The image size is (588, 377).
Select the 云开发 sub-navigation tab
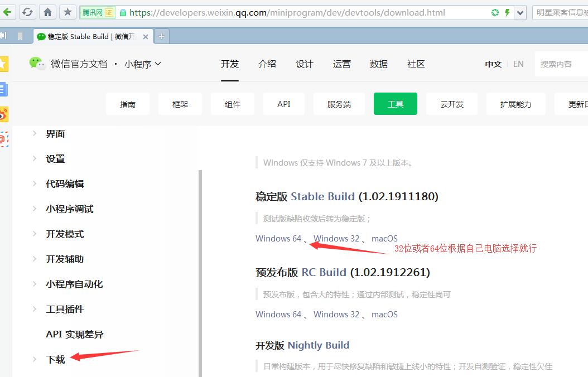[452, 104]
